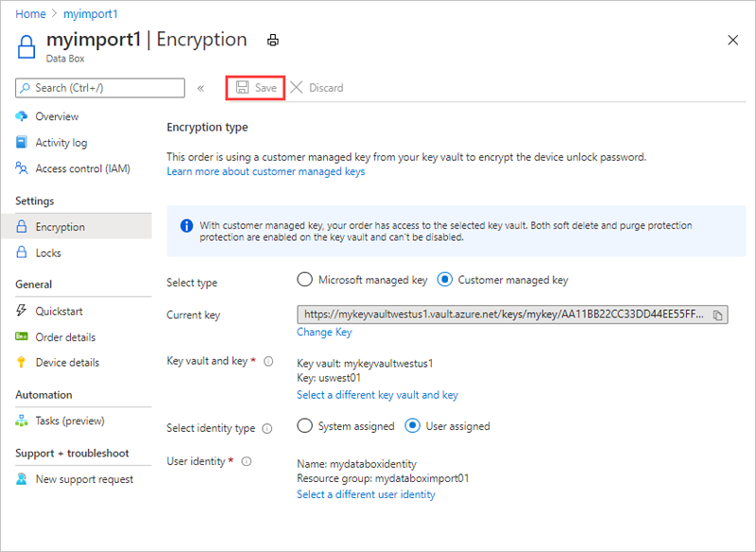Open Overview with the cloud icon
The height and width of the screenshot is (552, 756).
pyautogui.click(x=21, y=116)
